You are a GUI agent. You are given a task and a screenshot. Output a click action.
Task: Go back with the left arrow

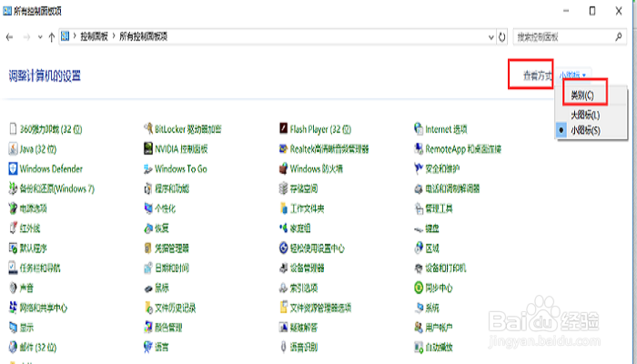pyautogui.click(x=10, y=37)
